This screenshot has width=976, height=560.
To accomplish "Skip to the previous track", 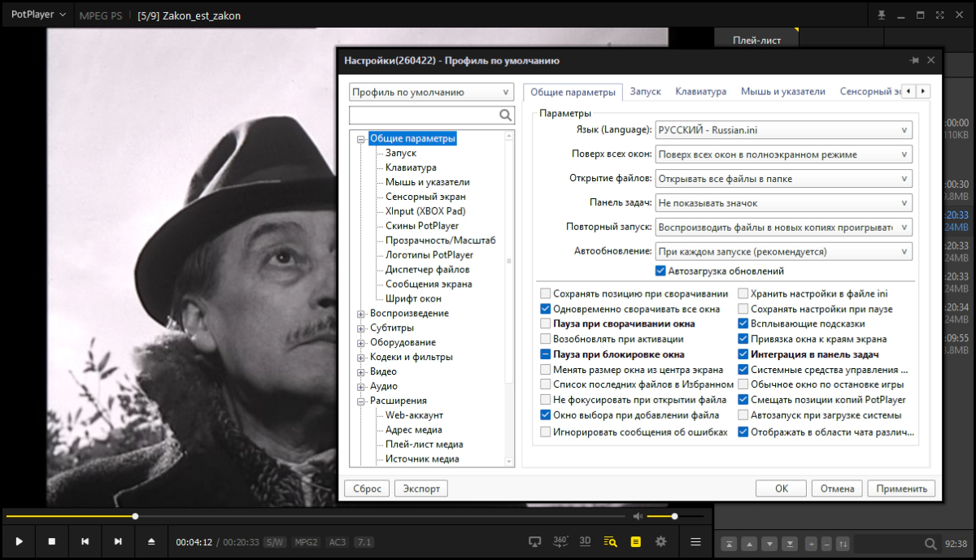I will point(85,541).
